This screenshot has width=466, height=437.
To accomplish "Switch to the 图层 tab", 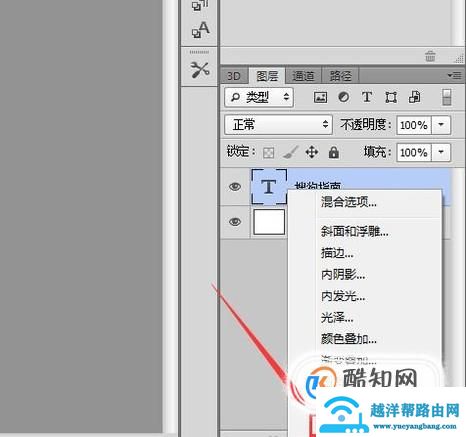I will pos(267,76).
